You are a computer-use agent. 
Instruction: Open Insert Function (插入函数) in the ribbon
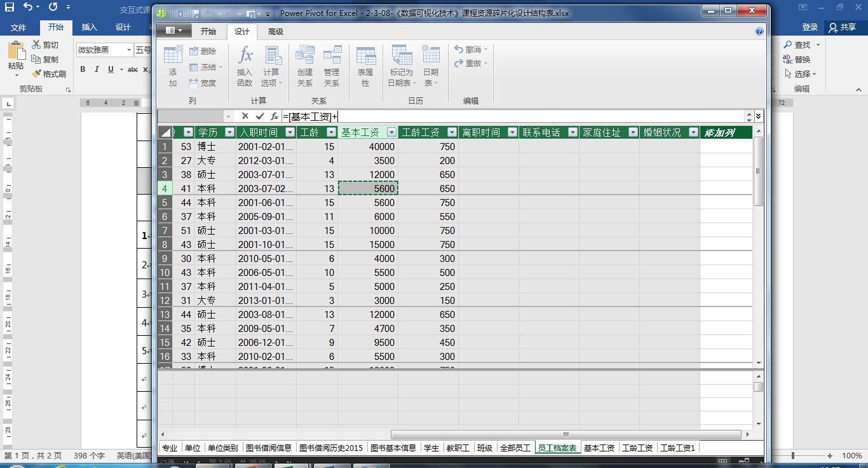[245, 66]
